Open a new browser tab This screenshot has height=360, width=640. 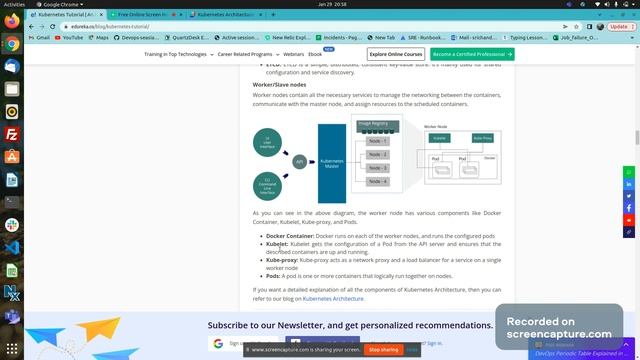coord(273,15)
